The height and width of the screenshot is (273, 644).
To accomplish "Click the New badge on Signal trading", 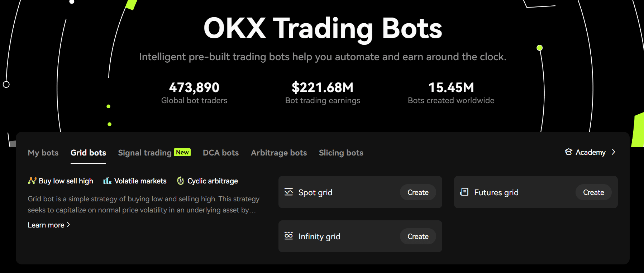I will point(182,152).
